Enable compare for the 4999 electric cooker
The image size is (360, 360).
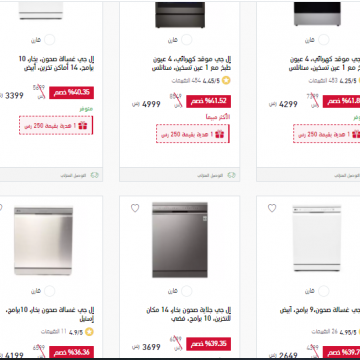[x=187, y=40]
